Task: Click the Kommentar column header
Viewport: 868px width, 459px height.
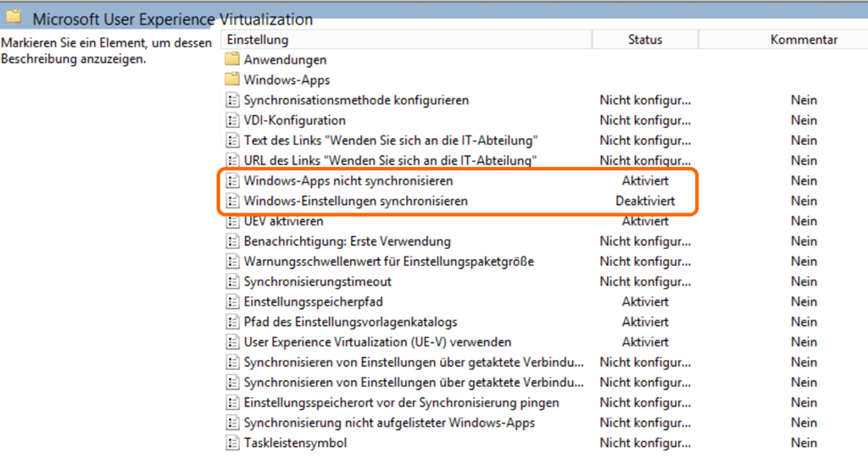Action: 804,40
